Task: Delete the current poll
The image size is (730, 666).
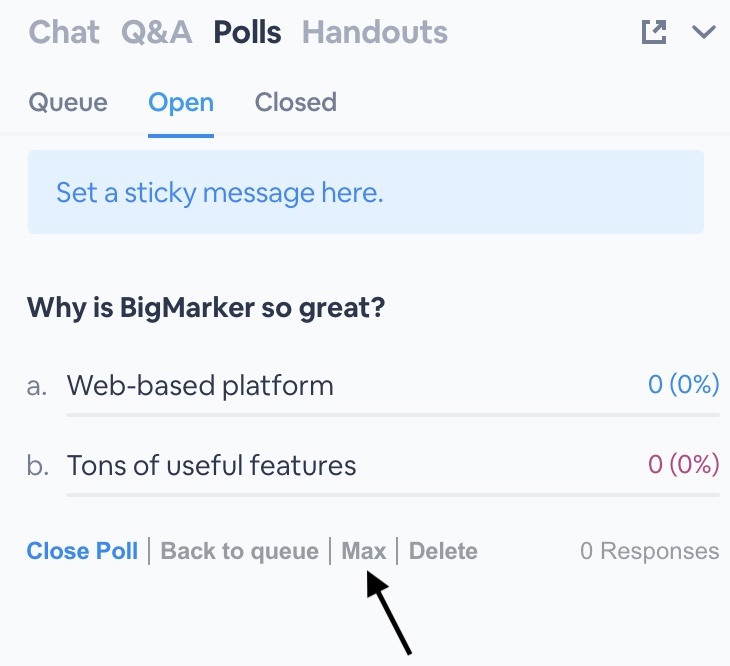Action: pos(443,551)
